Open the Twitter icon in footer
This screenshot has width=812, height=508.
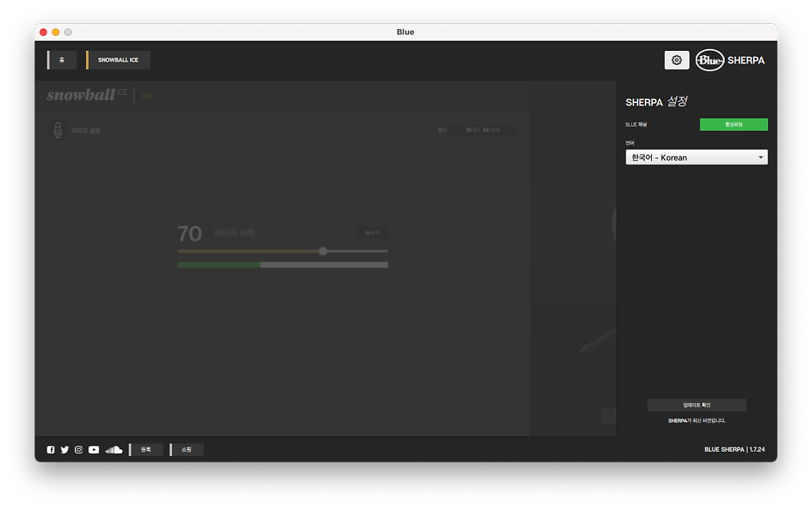65,450
